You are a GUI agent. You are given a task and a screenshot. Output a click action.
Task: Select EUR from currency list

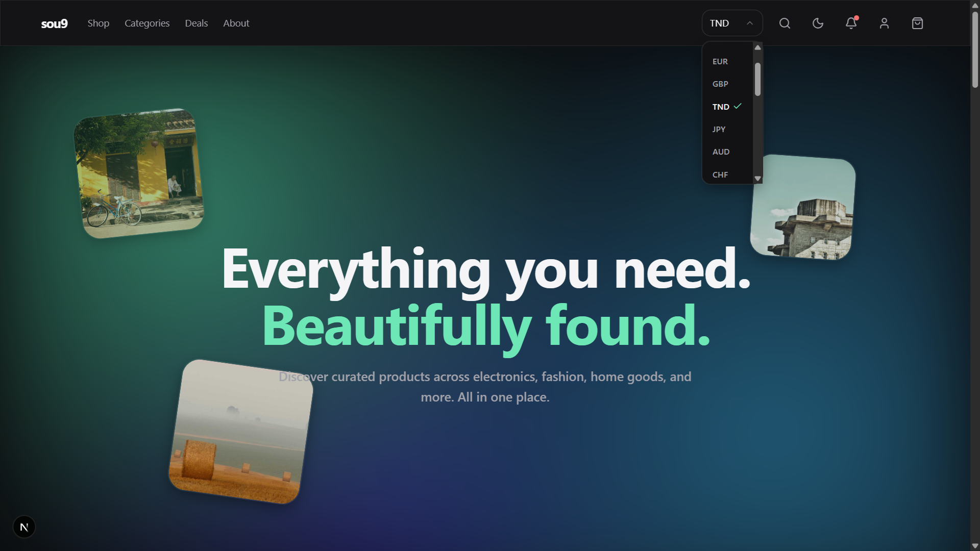727,61
